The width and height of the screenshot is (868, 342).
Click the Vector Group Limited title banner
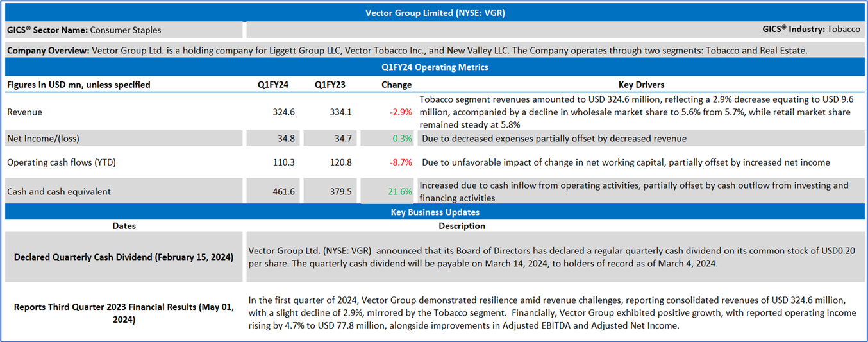click(434, 12)
